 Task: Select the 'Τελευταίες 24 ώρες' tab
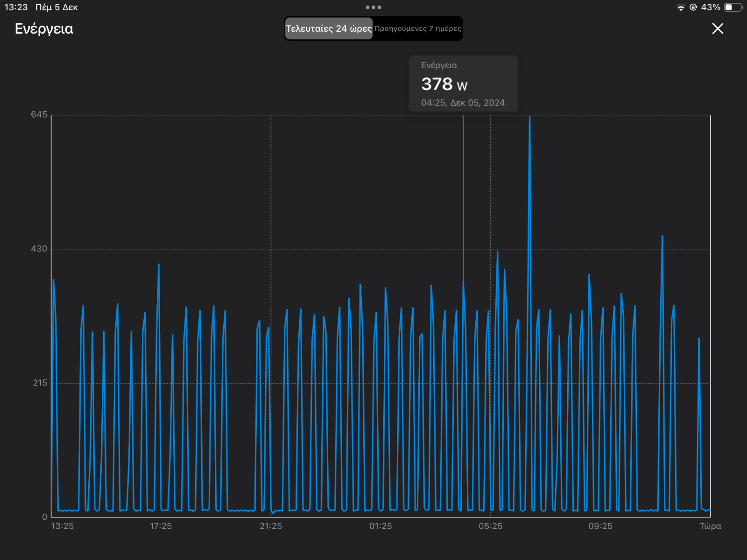[329, 28]
